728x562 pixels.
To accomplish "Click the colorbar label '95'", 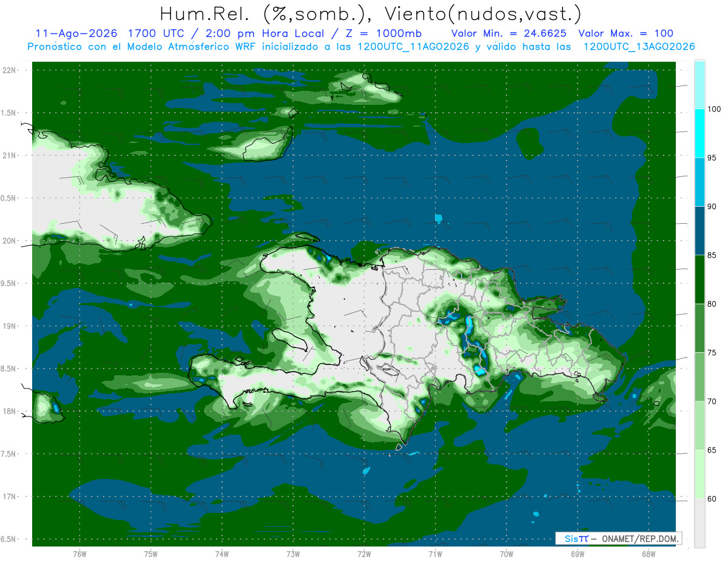I will [x=713, y=158].
